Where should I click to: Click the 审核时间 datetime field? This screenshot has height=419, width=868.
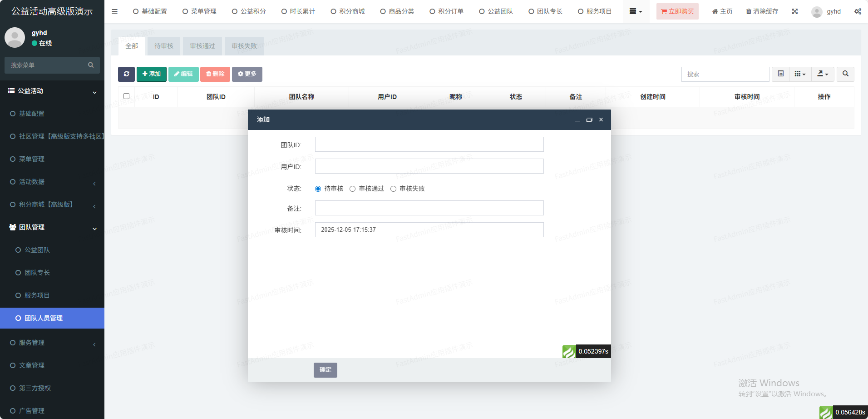tap(429, 230)
